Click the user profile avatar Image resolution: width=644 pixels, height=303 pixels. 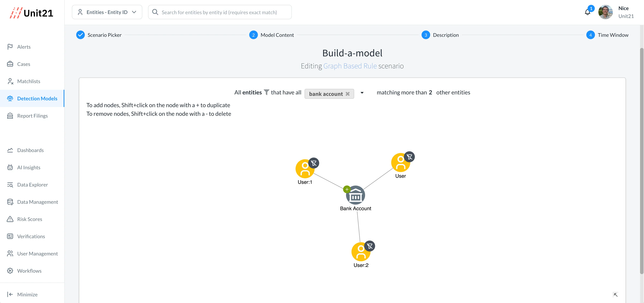click(x=605, y=12)
